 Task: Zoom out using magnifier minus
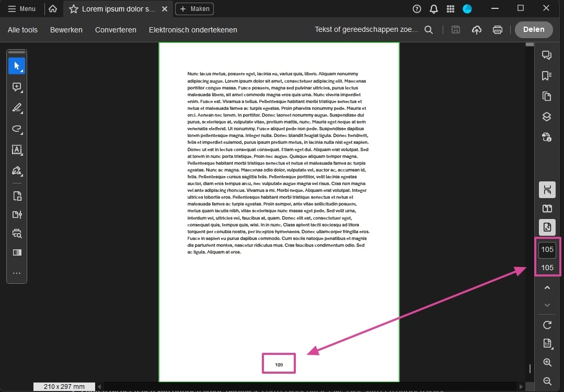point(547,381)
